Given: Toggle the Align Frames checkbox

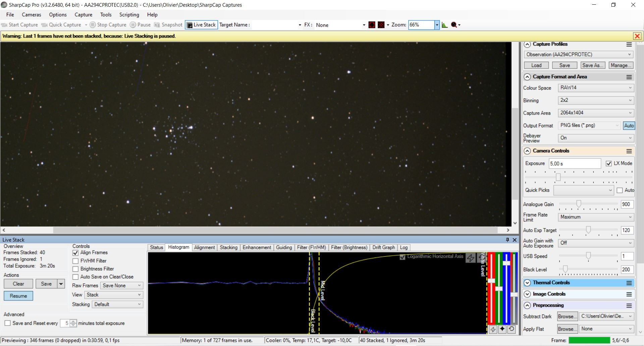Looking at the screenshot, I should pyautogui.click(x=75, y=253).
